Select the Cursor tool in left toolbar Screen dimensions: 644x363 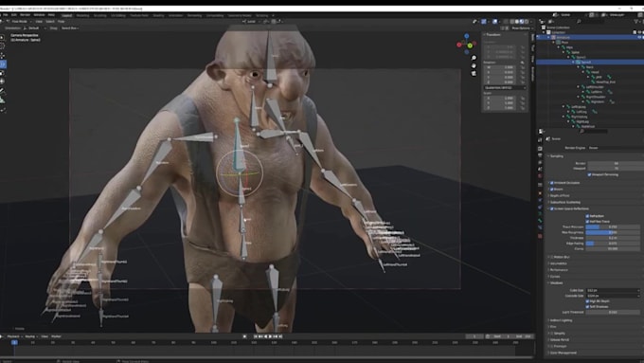tap(3, 46)
